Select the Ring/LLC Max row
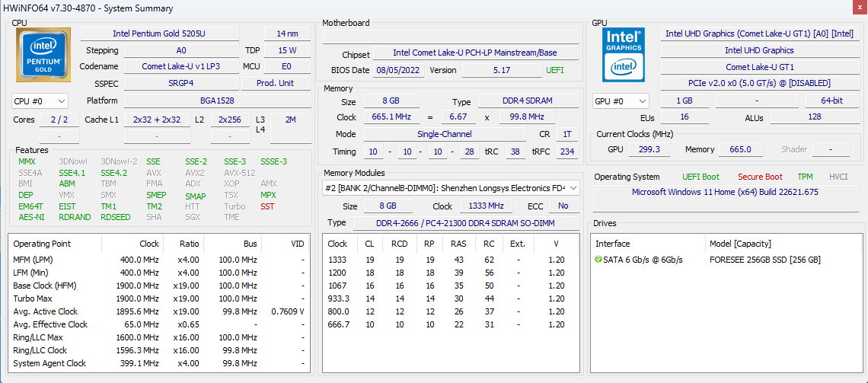 (159, 337)
